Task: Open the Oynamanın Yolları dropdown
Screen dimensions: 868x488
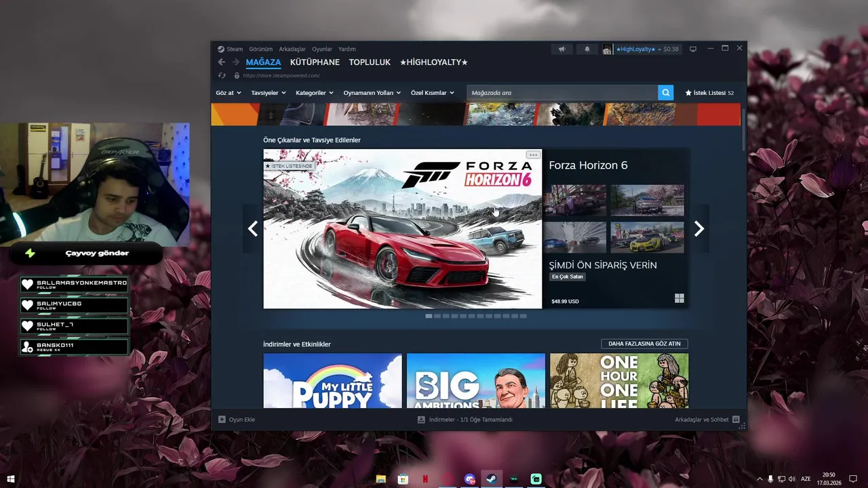Action: [372, 93]
